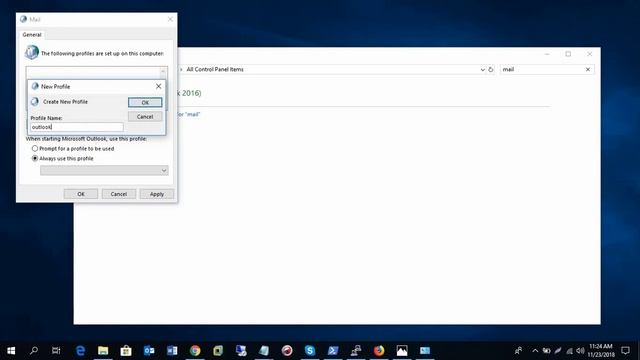Open the People icon in the system tray
The image size is (640, 360).
point(518,351)
